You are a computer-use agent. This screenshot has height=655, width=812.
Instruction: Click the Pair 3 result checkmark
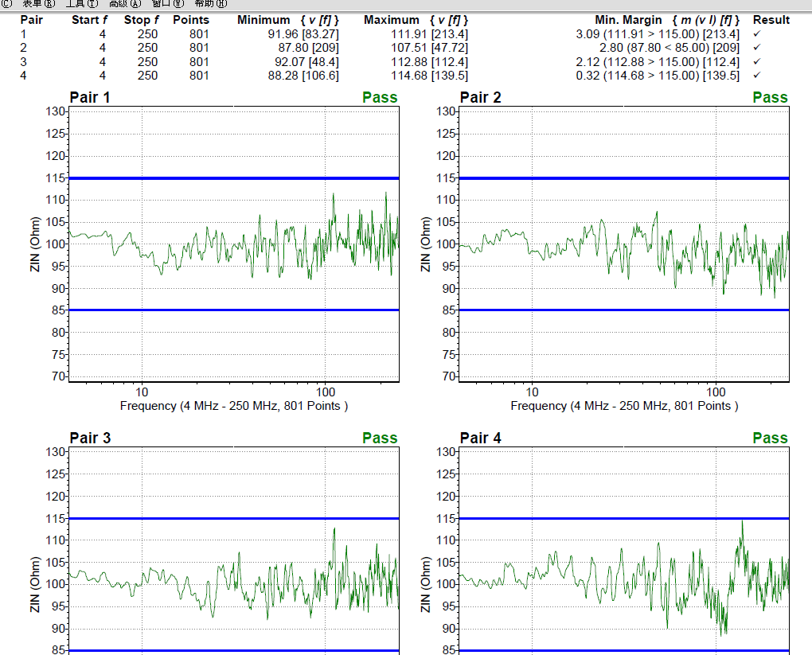pos(757,62)
